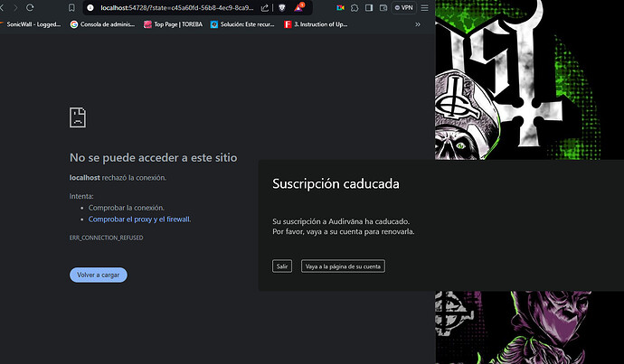
Task: Open the Brave Wallet icon
Action: click(x=383, y=7)
